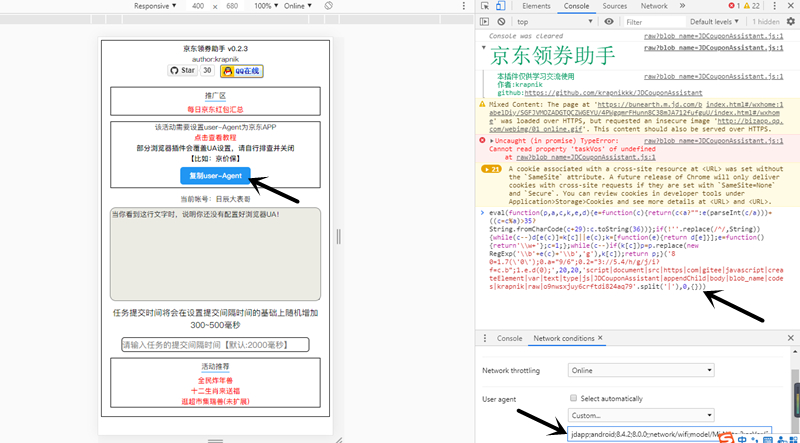This screenshot has width=800, height=443.
Task: Click the clear console icon
Action: [503, 21]
